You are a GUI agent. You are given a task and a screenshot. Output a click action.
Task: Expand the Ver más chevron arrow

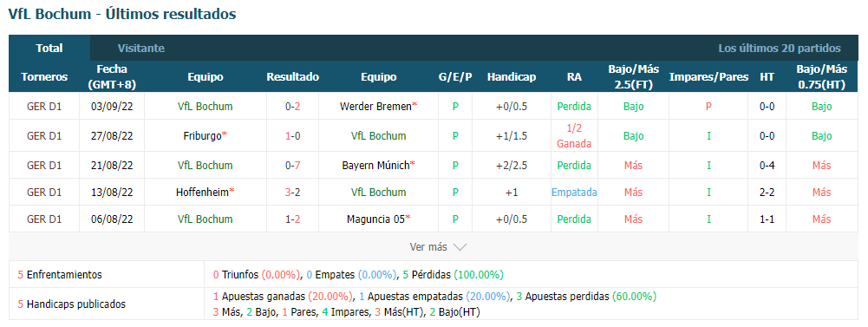460,247
